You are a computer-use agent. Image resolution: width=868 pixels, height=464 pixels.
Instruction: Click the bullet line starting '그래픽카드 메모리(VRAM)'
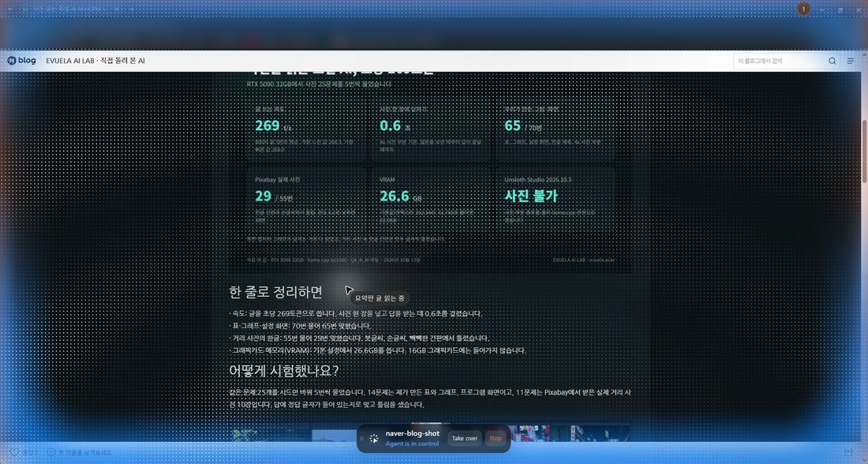click(377, 350)
